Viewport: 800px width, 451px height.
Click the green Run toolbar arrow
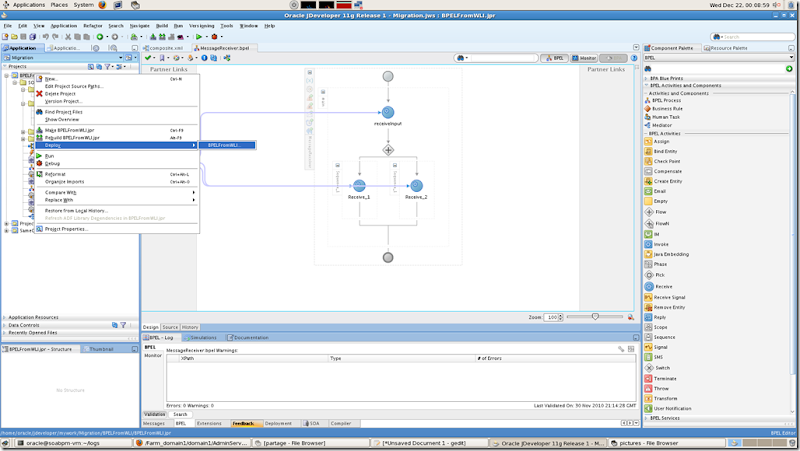click(x=199, y=37)
